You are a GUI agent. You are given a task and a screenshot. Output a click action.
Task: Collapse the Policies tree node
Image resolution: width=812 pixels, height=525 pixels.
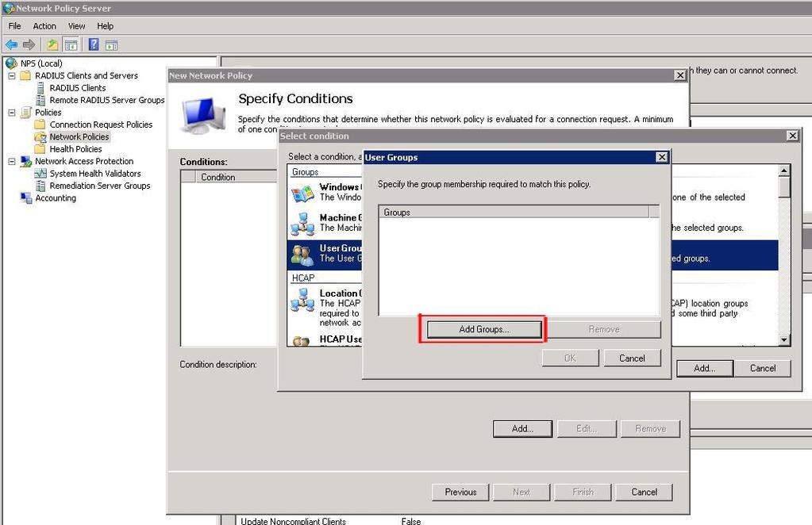click(11, 113)
